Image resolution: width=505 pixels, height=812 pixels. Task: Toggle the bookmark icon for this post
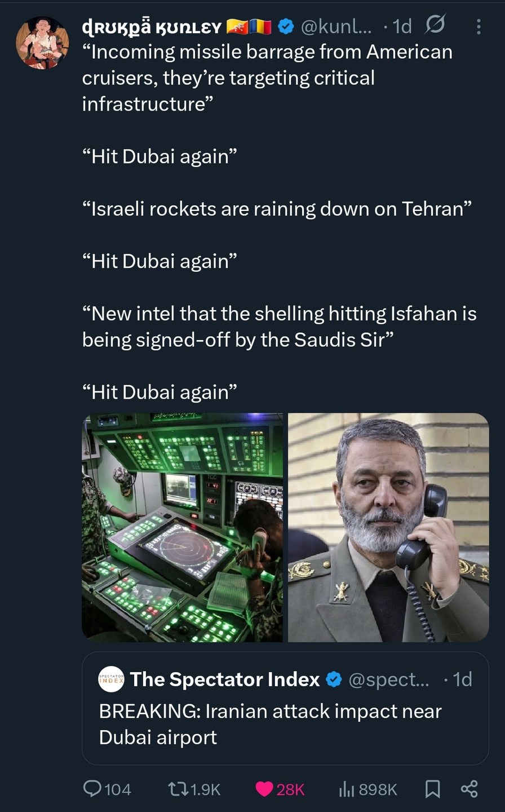click(432, 789)
